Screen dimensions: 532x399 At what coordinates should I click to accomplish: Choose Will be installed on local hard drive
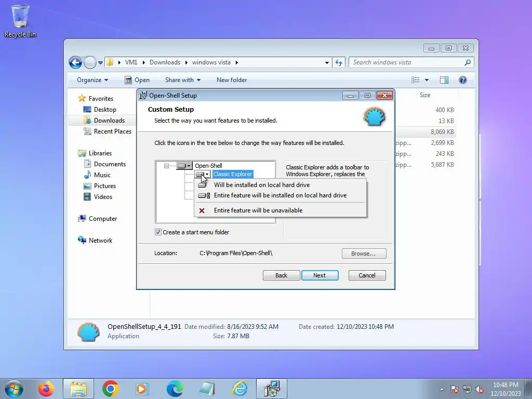tap(280, 185)
